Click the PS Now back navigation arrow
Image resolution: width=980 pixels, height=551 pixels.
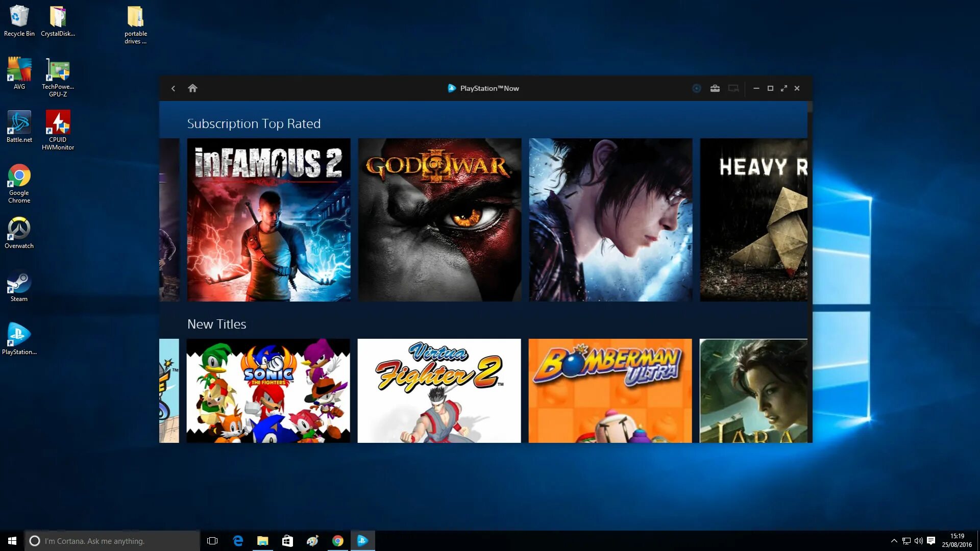[173, 88]
